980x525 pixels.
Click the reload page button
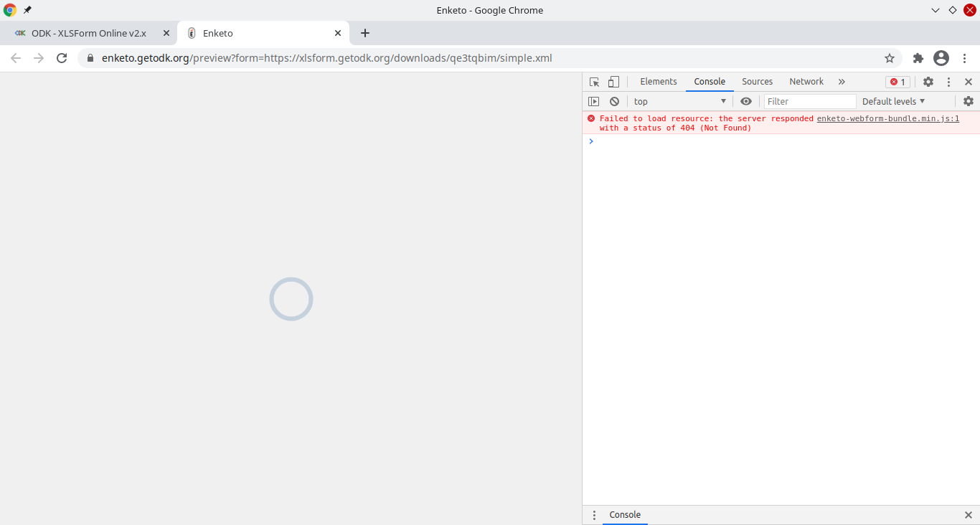(62, 58)
